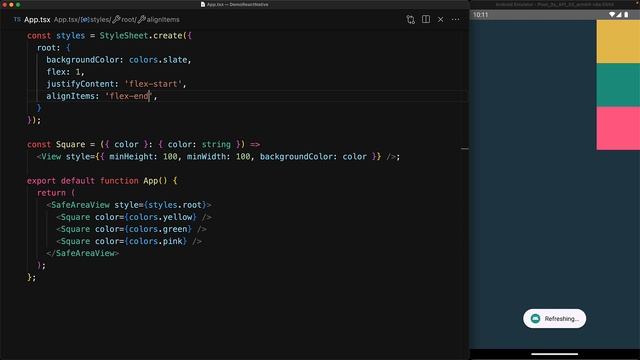640x360 pixels.
Task: Tap the Refreshing... toast in the emulator
Action: 554,319
